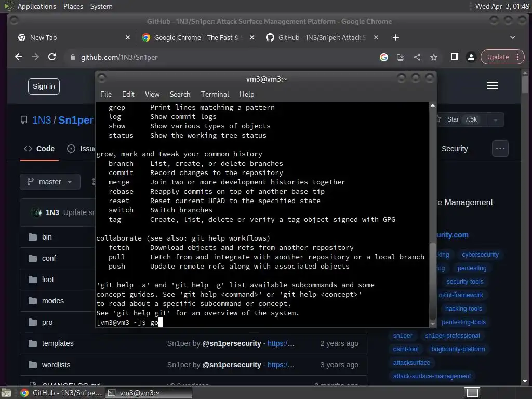Open the bin folder icon

pyautogui.click(x=33, y=237)
